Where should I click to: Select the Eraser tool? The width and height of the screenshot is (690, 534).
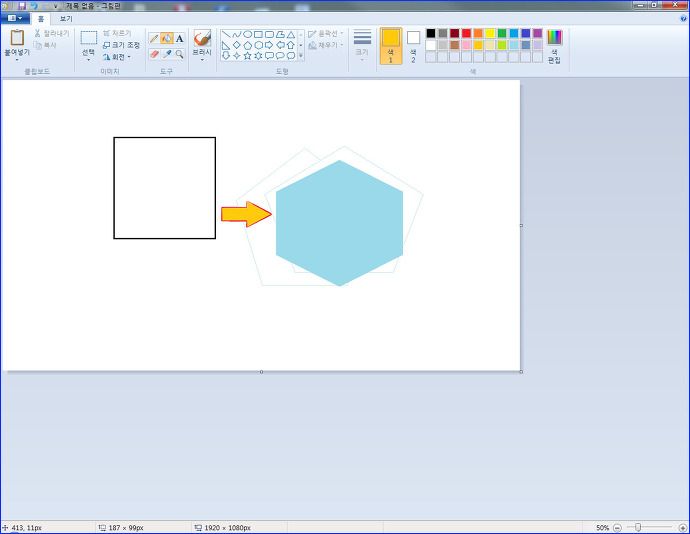click(154, 54)
